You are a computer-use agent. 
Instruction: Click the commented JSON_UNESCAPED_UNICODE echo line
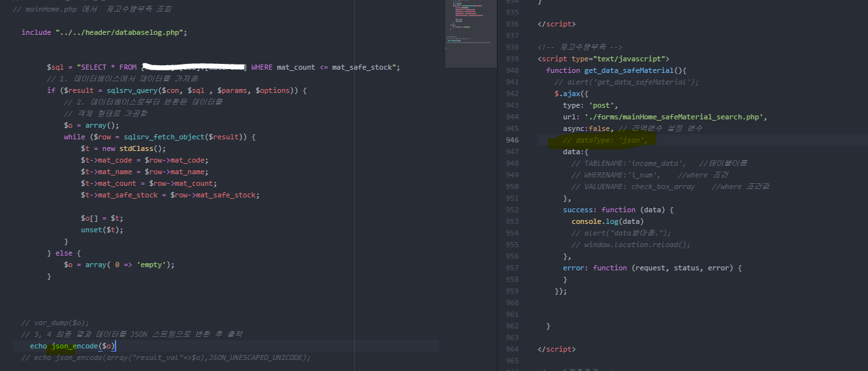pyautogui.click(x=166, y=357)
